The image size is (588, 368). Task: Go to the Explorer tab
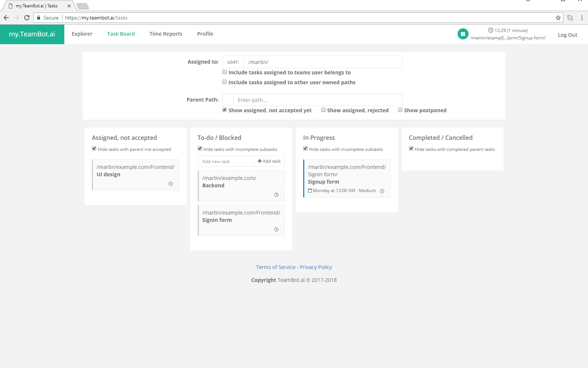82,34
